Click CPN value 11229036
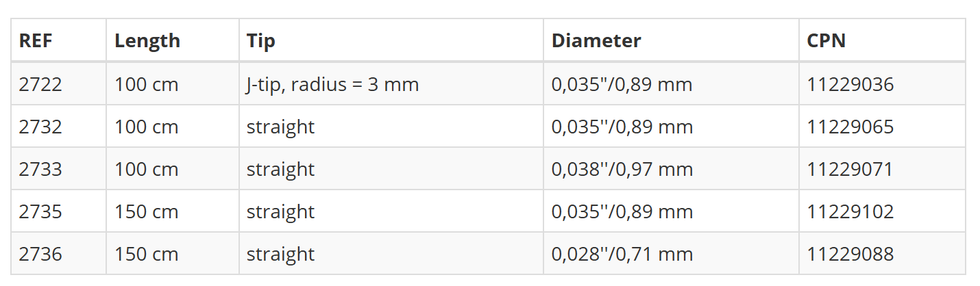Screen dimensions: 980x286 tap(850, 85)
